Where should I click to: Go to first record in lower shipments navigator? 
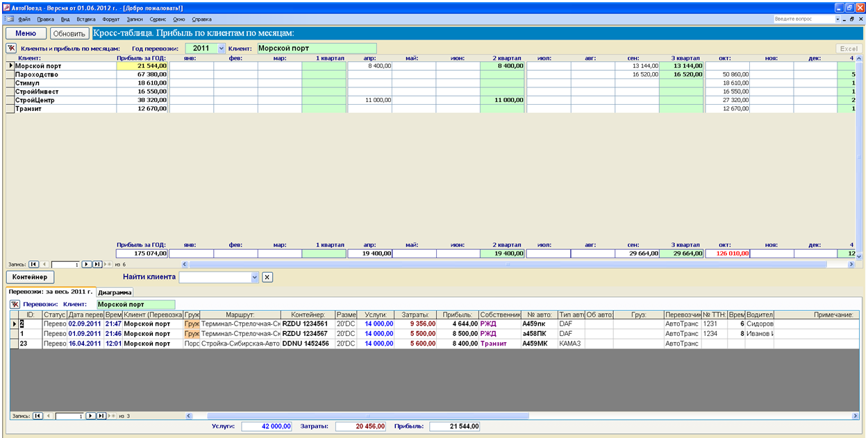pos(37,416)
